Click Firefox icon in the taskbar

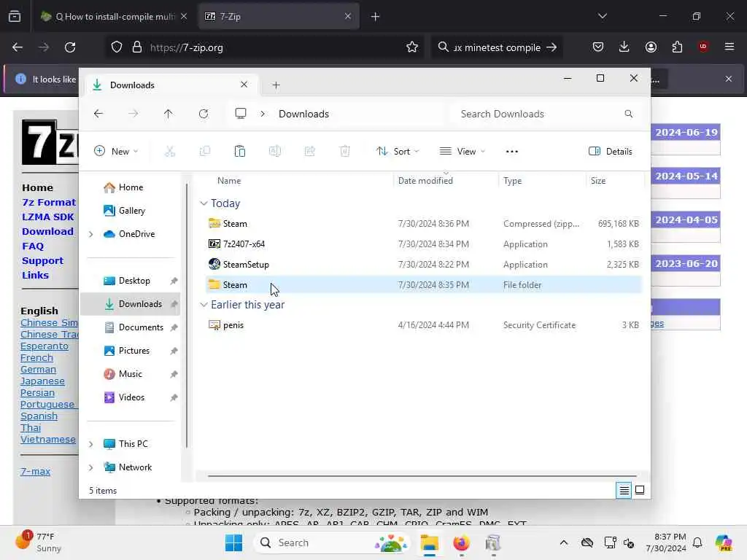click(461, 542)
